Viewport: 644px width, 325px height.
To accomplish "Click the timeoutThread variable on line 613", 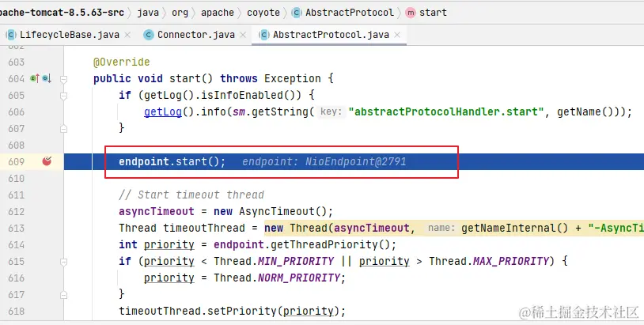I will point(203,228).
